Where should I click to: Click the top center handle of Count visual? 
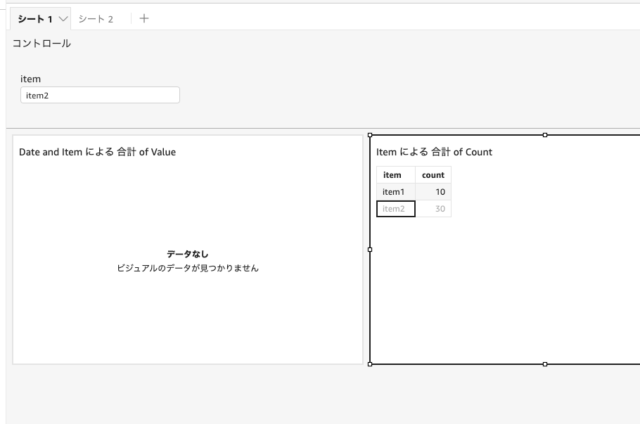(545, 135)
